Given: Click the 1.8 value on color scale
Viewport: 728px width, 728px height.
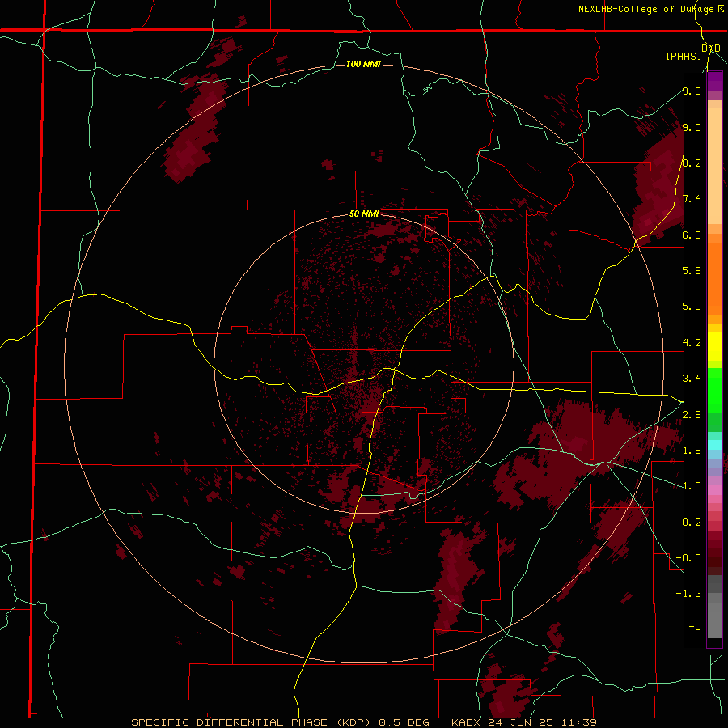Looking at the screenshot, I should coord(692,451).
